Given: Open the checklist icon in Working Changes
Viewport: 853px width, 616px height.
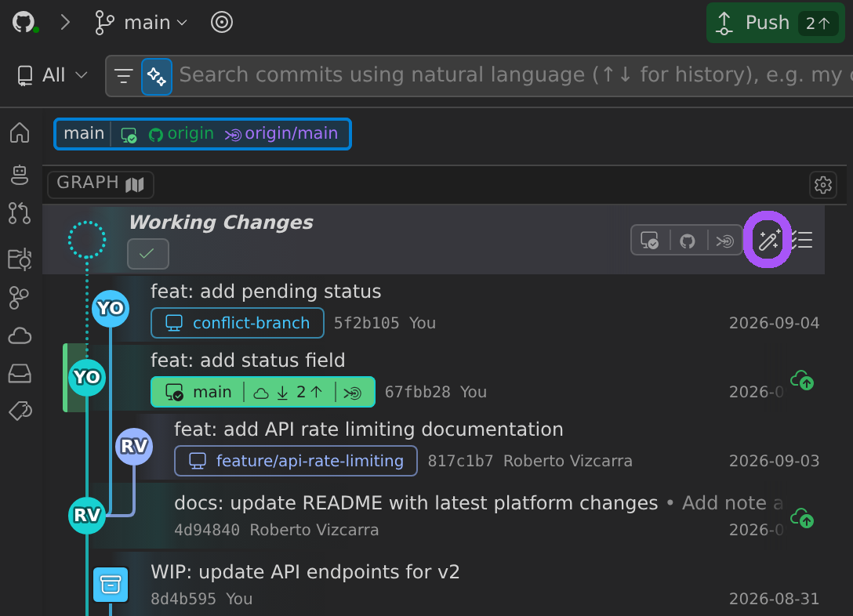Looking at the screenshot, I should pos(802,241).
